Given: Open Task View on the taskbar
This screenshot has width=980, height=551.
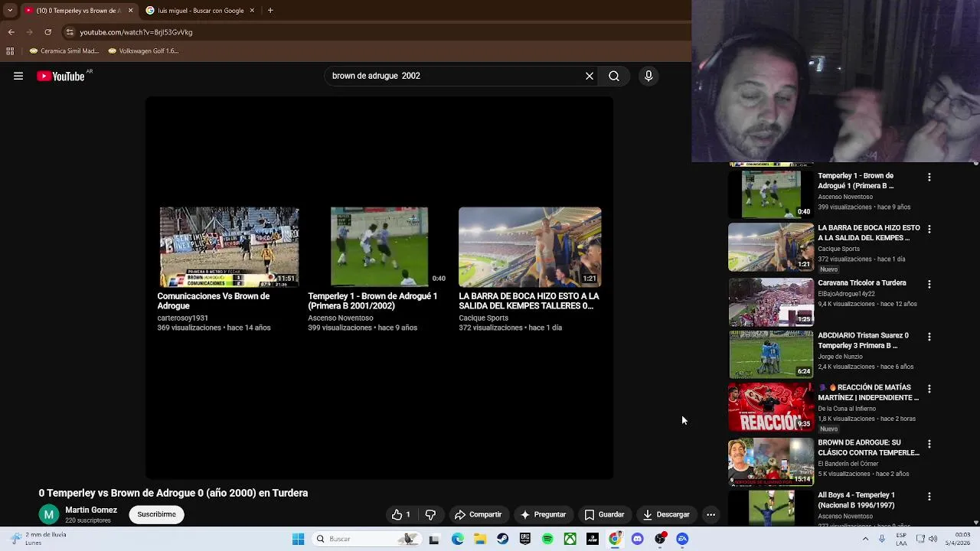Looking at the screenshot, I should (434, 539).
